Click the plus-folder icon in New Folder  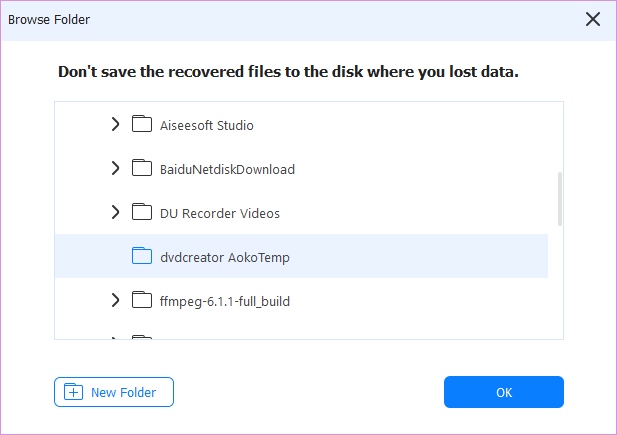(73, 392)
